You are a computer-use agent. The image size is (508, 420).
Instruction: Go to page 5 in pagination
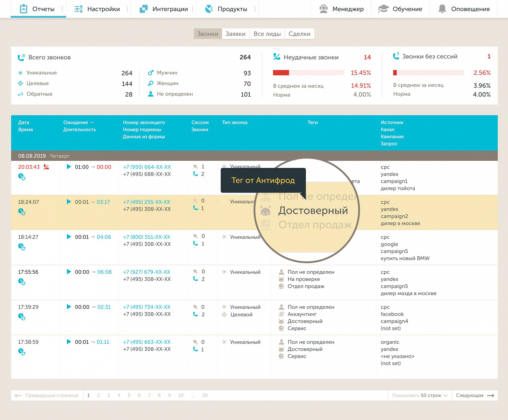pyautogui.click(x=129, y=395)
